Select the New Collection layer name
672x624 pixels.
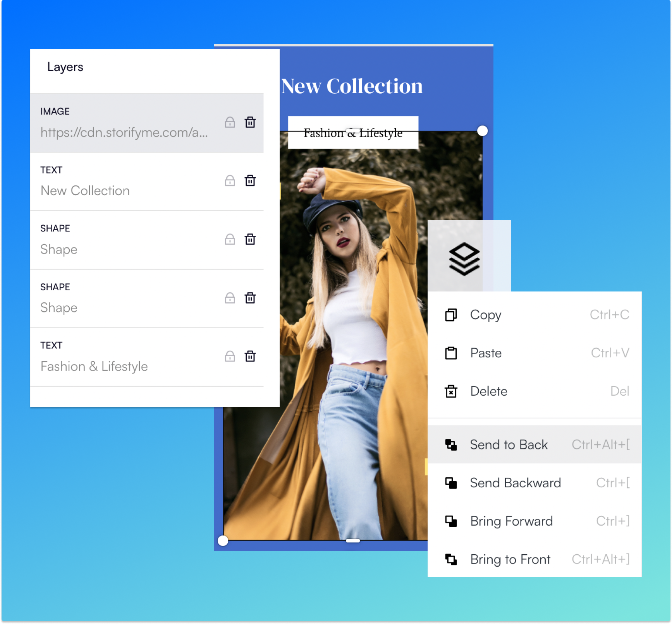click(x=85, y=191)
